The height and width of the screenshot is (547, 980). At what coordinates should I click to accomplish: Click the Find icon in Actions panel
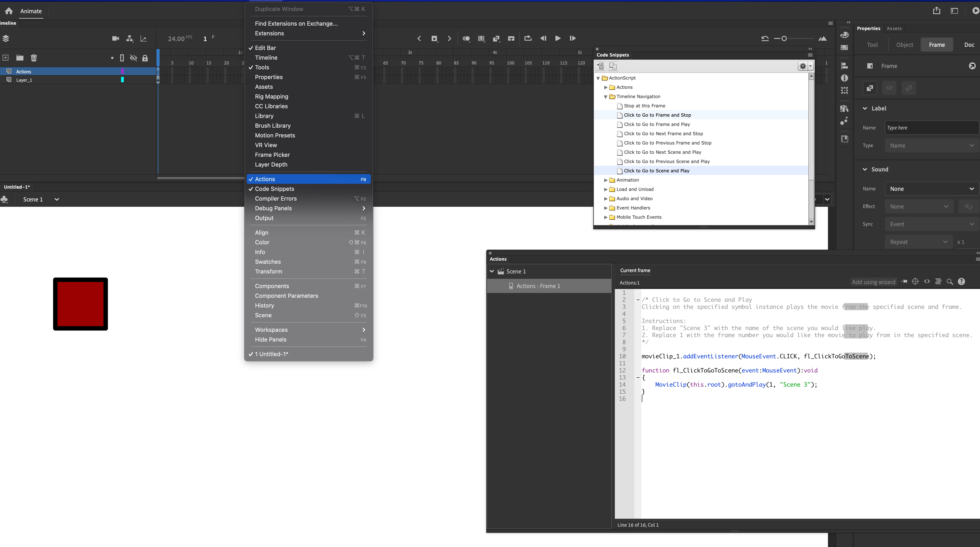[x=949, y=282]
